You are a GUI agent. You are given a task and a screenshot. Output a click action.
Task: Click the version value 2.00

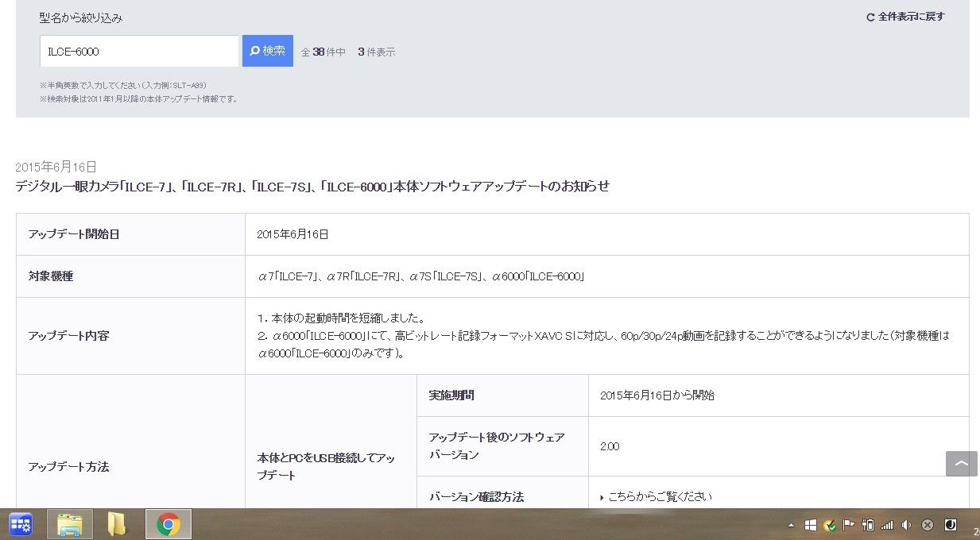coord(610,446)
